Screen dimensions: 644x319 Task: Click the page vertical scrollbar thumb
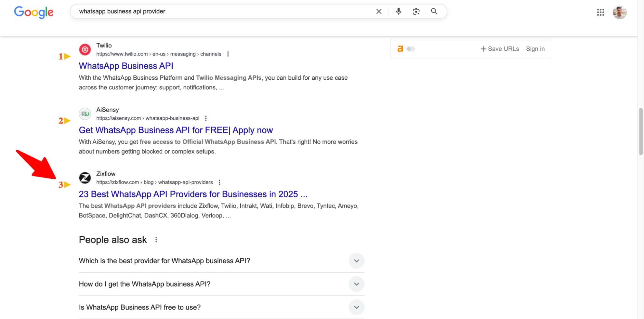coord(641,132)
